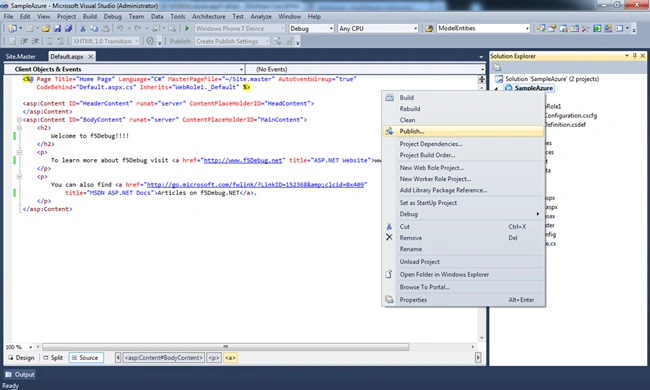Click the publish web icon after Create Publish Settings
The height and width of the screenshot is (390, 650).
[x=278, y=41]
